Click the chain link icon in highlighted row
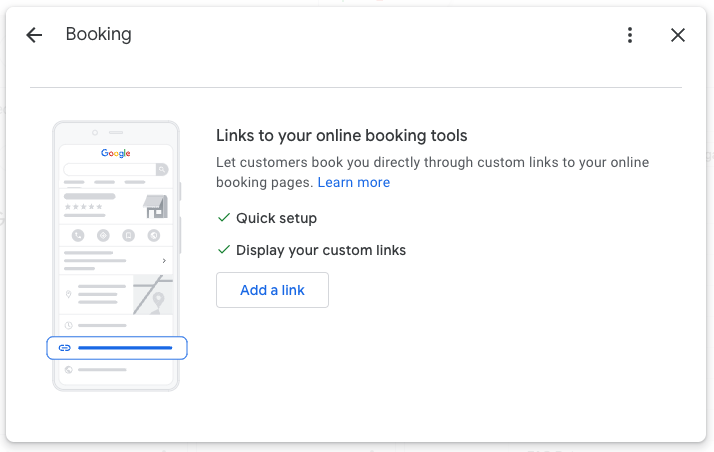714x452 pixels. pos(65,348)
